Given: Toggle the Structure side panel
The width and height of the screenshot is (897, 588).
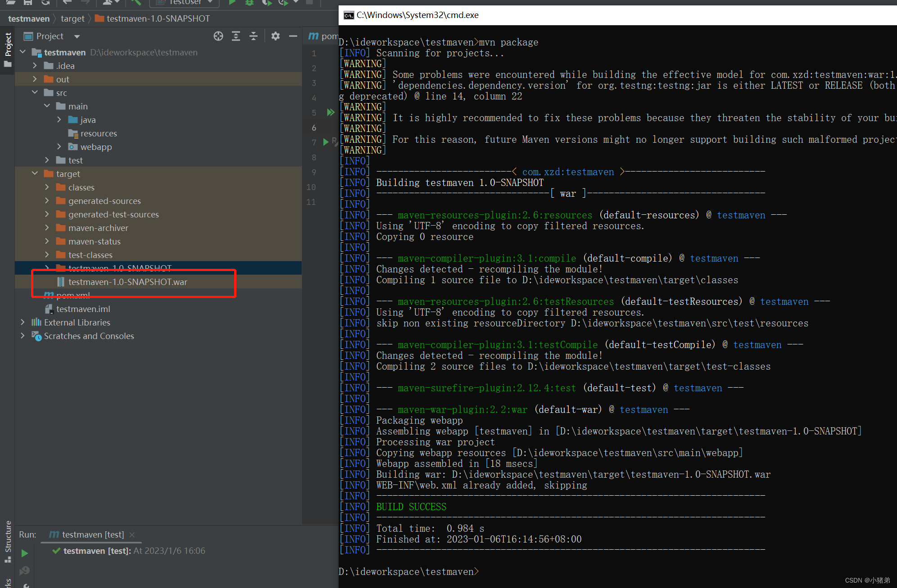Looking at the screenshot, I should (x=8, y=540).
